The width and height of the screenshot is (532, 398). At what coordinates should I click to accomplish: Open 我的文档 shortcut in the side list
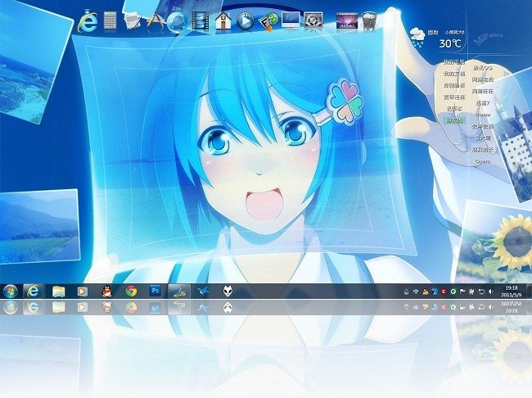coord(454,74)
